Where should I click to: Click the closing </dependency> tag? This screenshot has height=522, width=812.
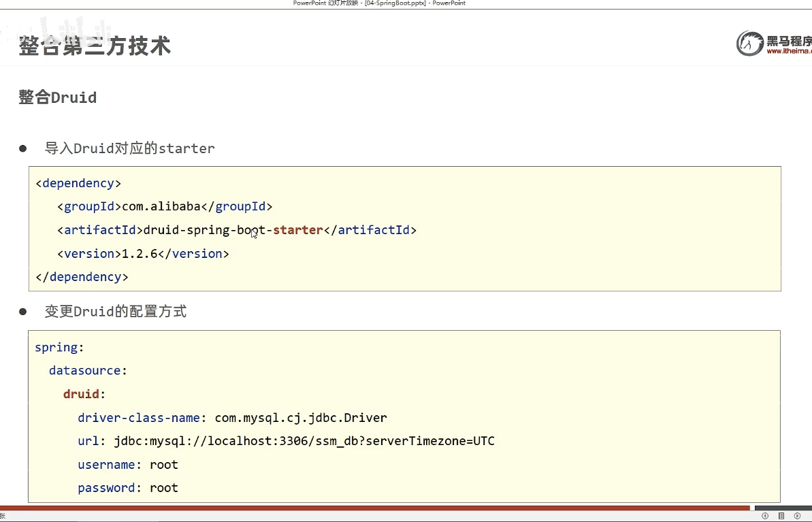(x=82, y=277)
